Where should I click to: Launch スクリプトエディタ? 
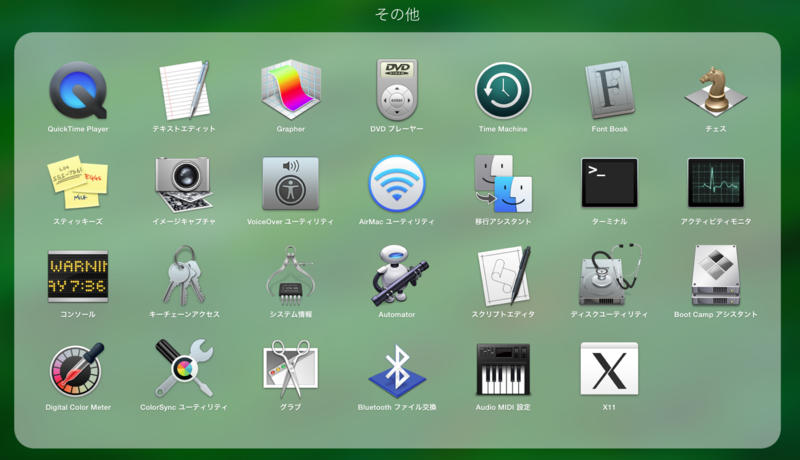(x=503, y=275)
